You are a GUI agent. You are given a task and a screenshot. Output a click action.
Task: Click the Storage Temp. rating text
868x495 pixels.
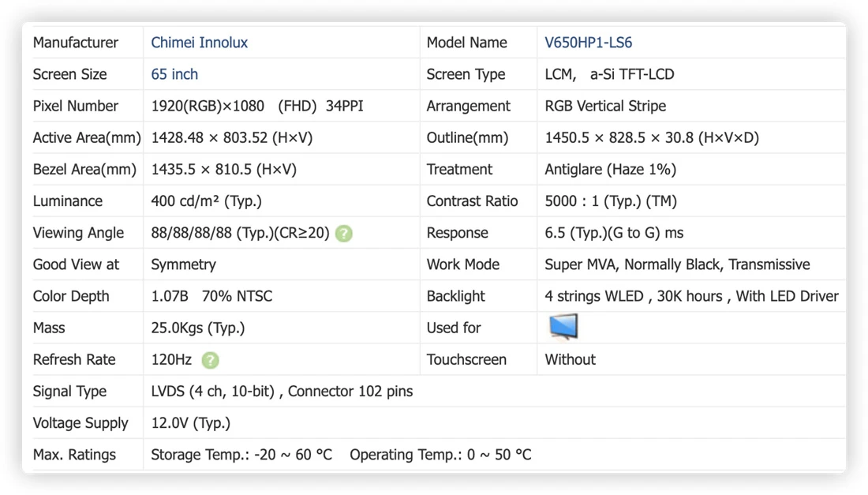[241, 455]
